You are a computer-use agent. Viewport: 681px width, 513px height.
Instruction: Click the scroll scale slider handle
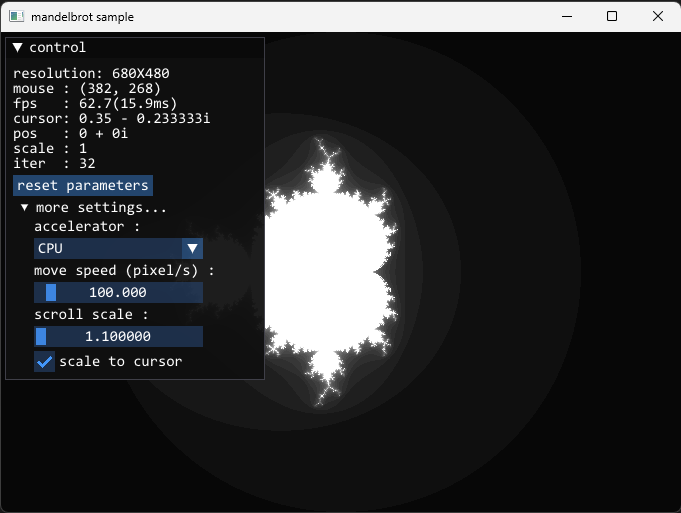coord(41,336)
